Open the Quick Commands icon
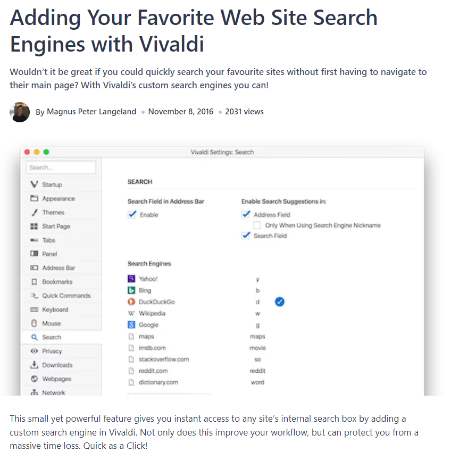The image size is (476, 460). 34,296
